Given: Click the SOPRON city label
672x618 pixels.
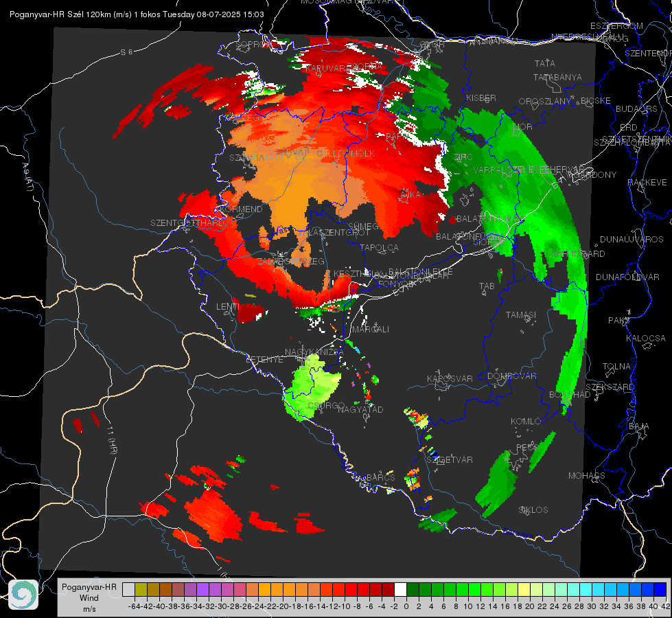Looking at the screenshot, I should pos(254,45).
